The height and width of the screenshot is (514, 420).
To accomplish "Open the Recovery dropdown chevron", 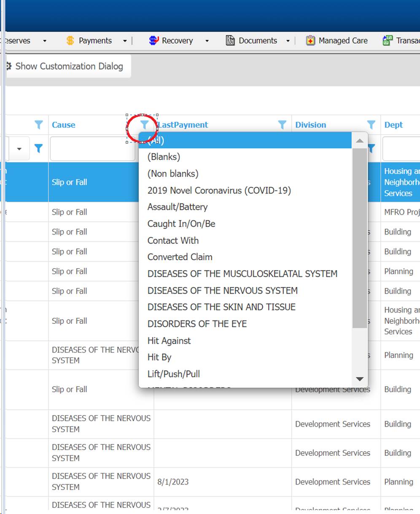I will coord(207,40).
